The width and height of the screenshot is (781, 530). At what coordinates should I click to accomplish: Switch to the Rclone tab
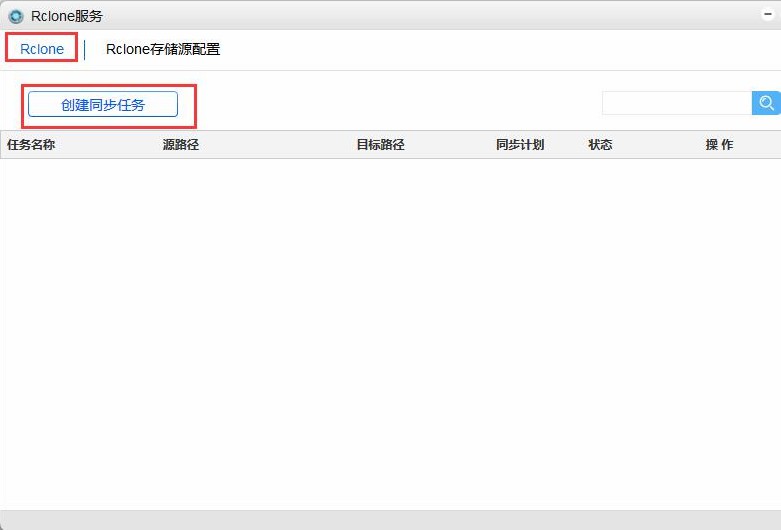pos(42,49)
